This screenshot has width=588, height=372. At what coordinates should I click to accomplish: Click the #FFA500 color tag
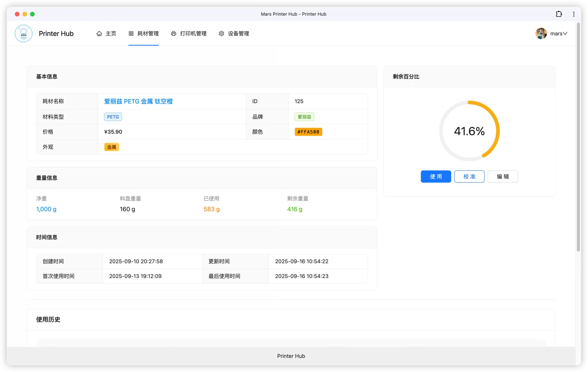coord(308,132)
